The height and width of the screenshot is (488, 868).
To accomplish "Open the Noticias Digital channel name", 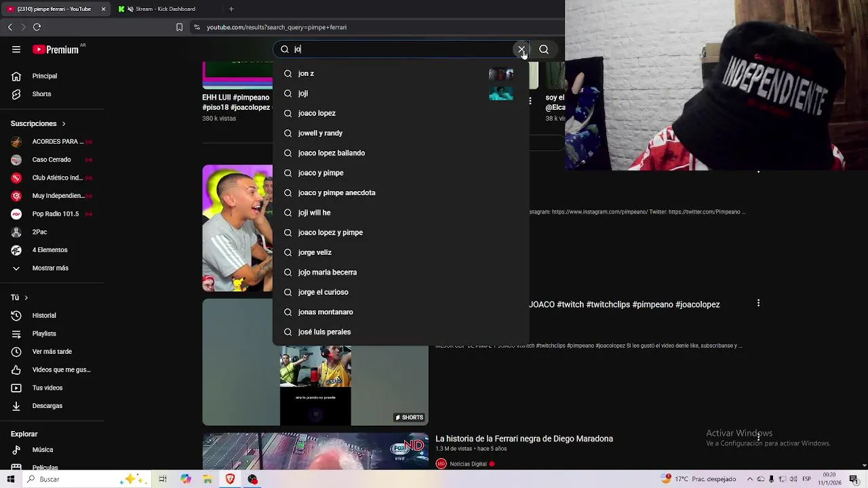I will coord(468,464).
